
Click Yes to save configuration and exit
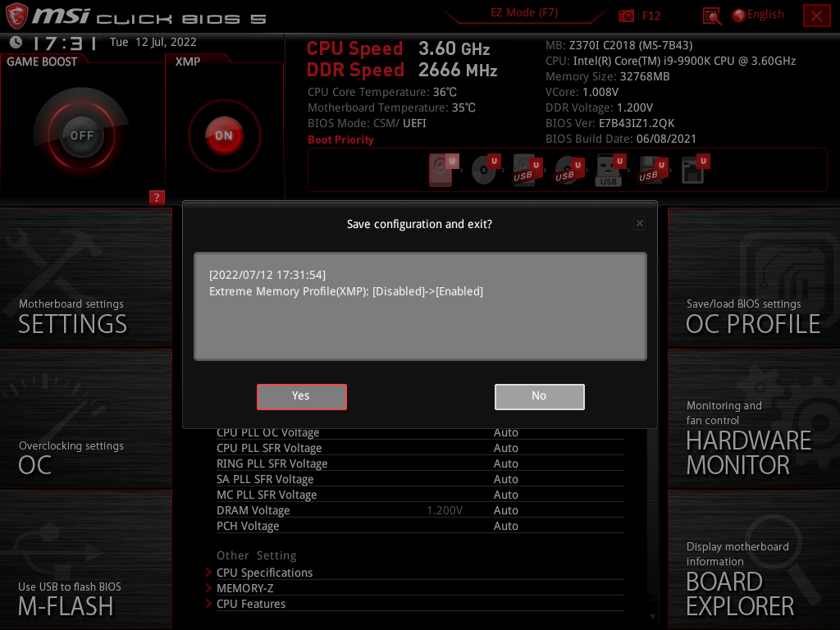(301, 396)
